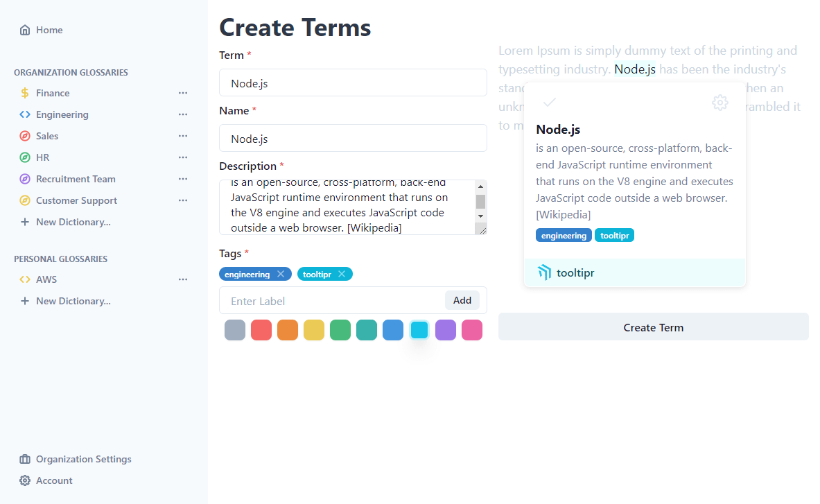Open the Sales glossary context menu
The height and width of the screenshot is (504, 820).
click(183, 135)
